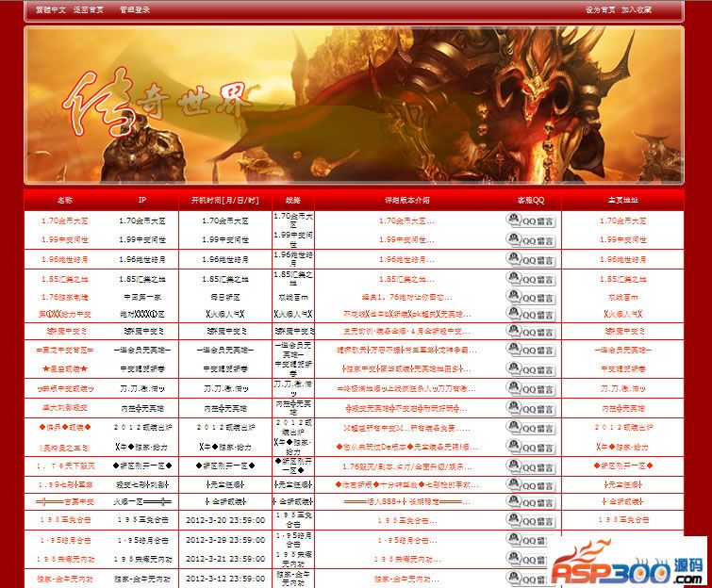This screenshot has height=588, width=712.
Task: Select 2012-3-21 23:59:00 time cell
Action: [225, 559]
